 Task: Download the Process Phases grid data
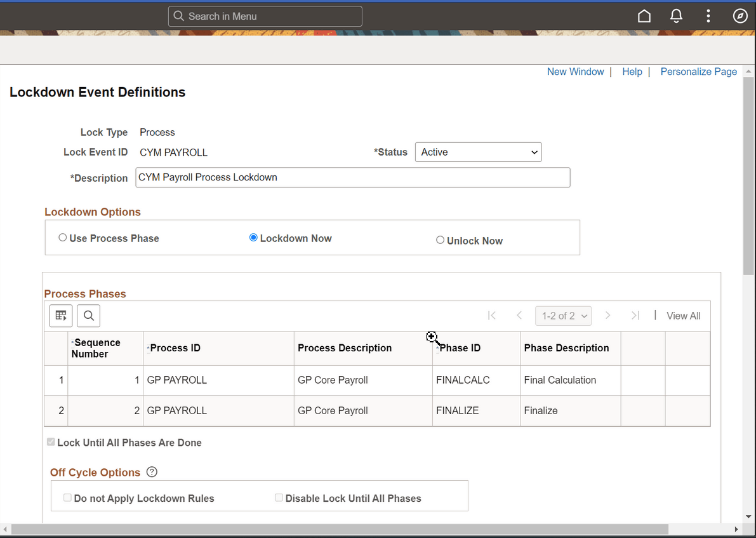pos(60,316)
